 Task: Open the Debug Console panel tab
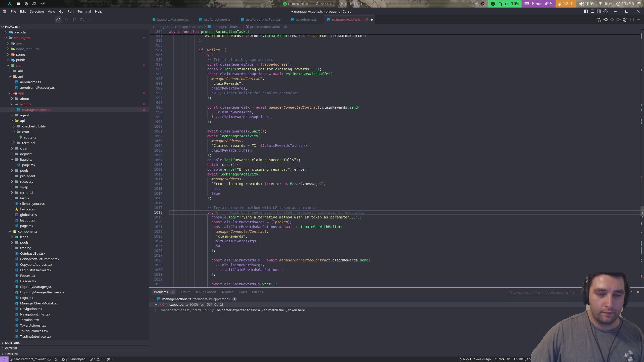click(x=206, y=292)
